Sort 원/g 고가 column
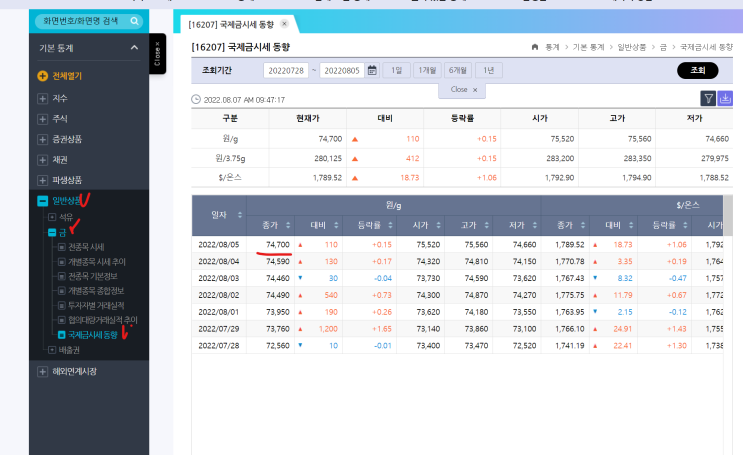The image size is (743, 455). tap(487, 225)
